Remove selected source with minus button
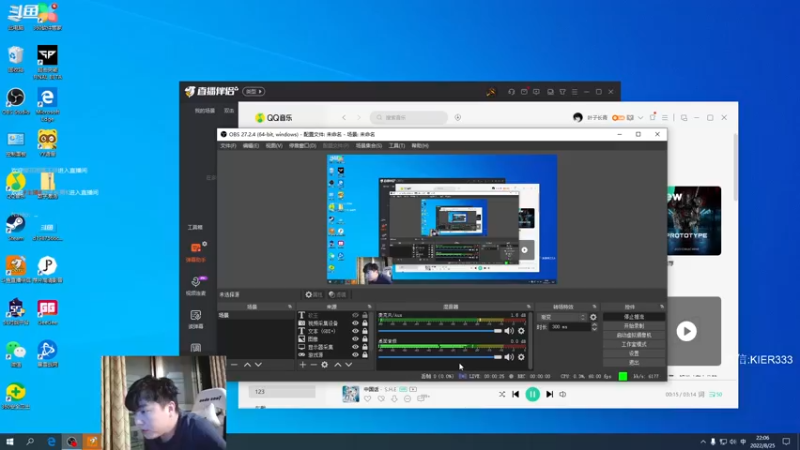Screen dimensions: 800x450 click(x=313, y=365)
